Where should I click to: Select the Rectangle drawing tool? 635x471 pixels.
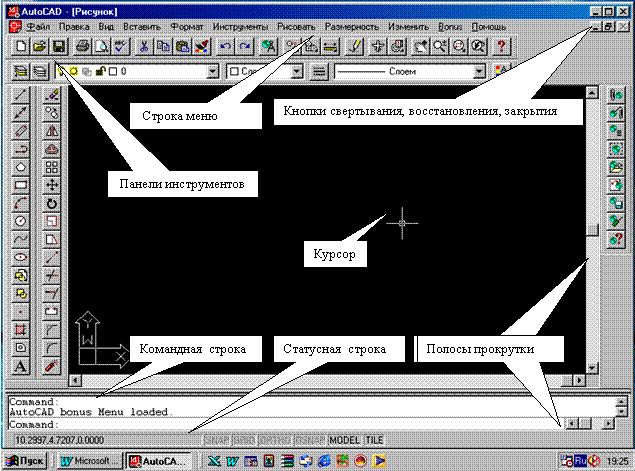click(x=20, y=185)
